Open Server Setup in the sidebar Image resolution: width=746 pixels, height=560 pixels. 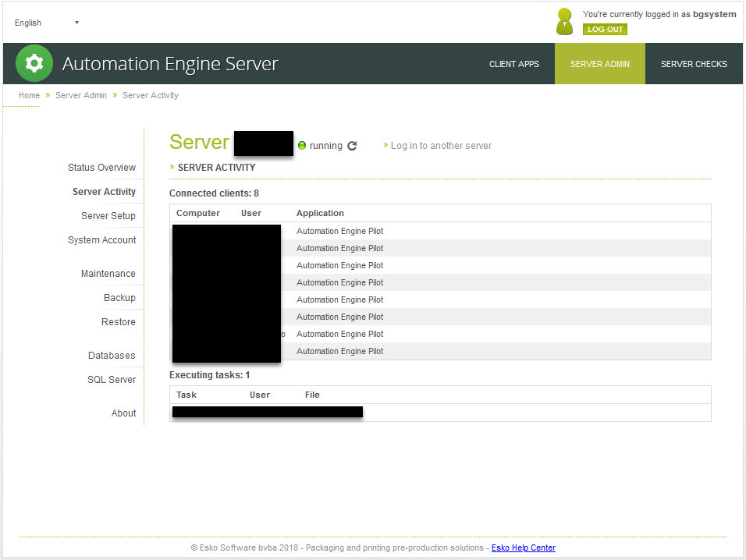coord(108,216)
